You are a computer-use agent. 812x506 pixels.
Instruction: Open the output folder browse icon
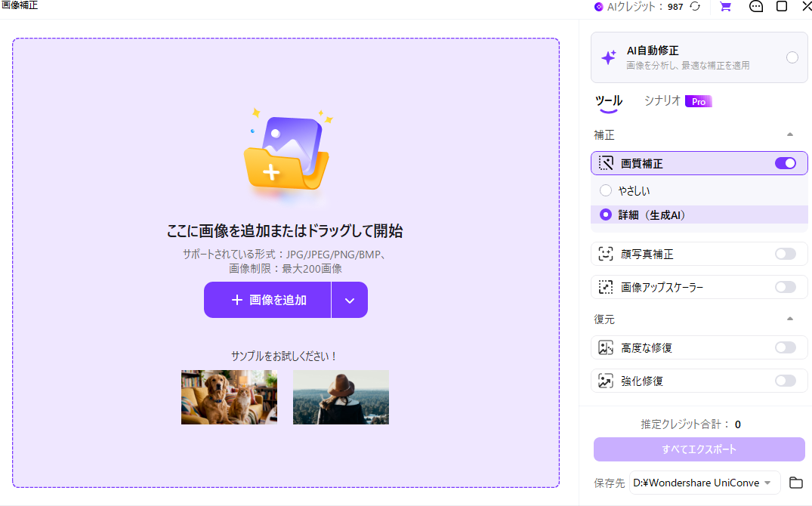[796, 482]
